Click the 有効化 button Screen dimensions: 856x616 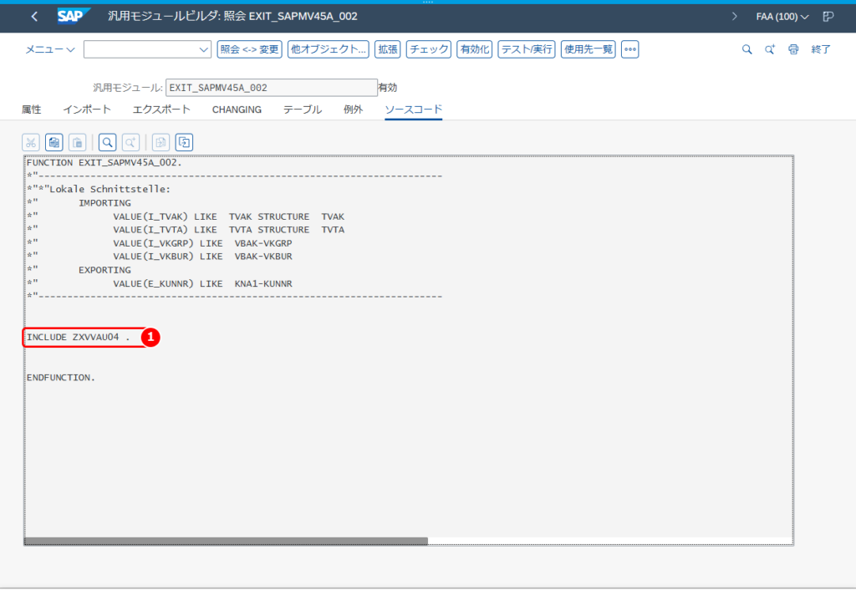tap(475, 49)
